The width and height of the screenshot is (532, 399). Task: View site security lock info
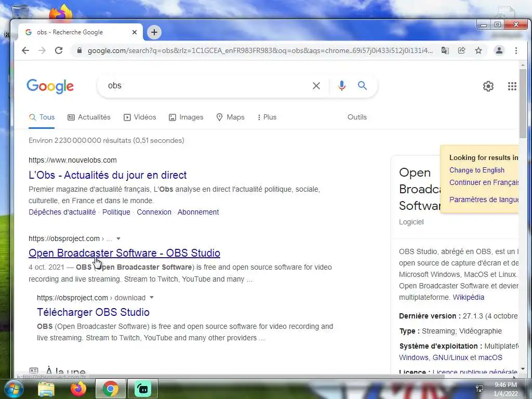coord(79,50)
